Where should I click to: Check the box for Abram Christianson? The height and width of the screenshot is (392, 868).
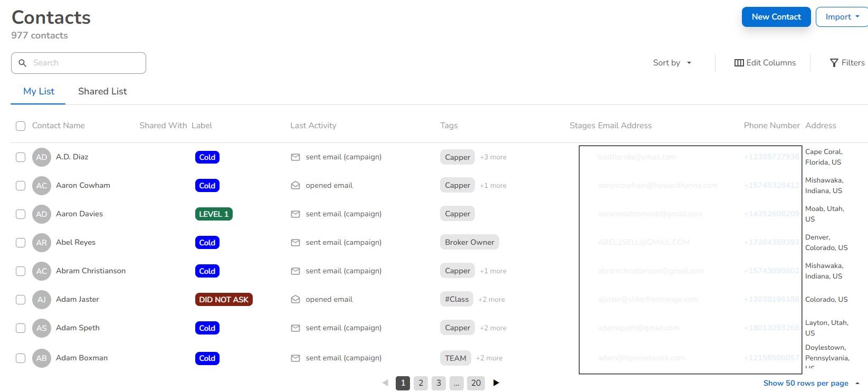click(x=21, y=271)
